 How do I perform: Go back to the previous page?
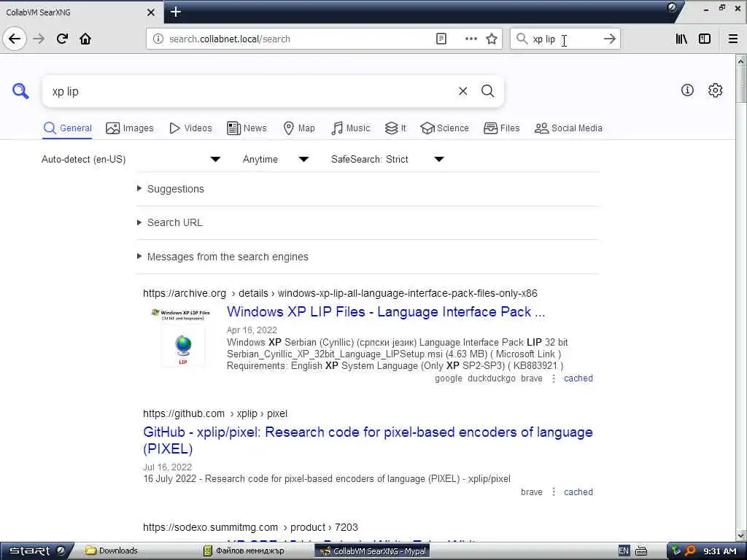(15, 39)
